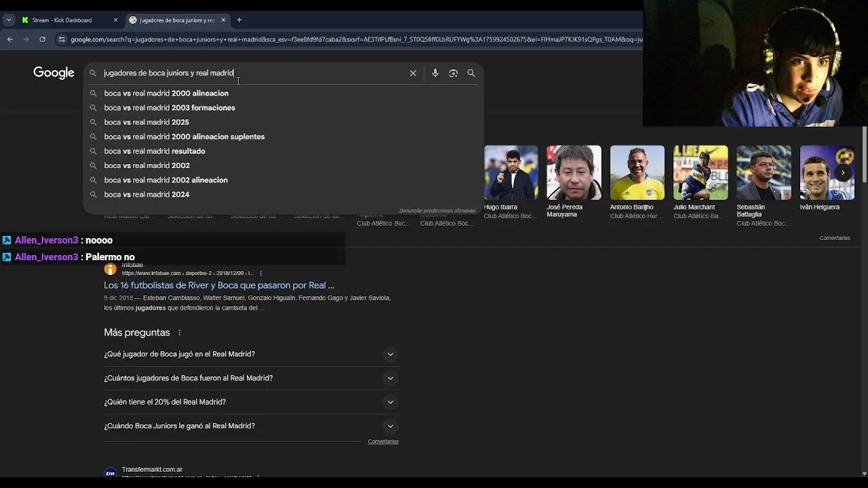Open Los 16 futbolistas de River y Boca result
The image size is (868, 488).
pos(219,285)
